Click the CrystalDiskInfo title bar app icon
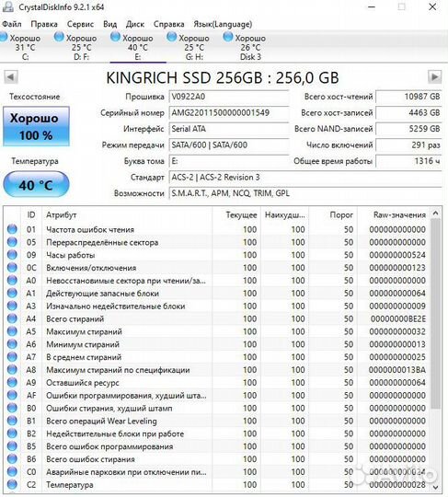448x497 pixels. click(8, 6)
